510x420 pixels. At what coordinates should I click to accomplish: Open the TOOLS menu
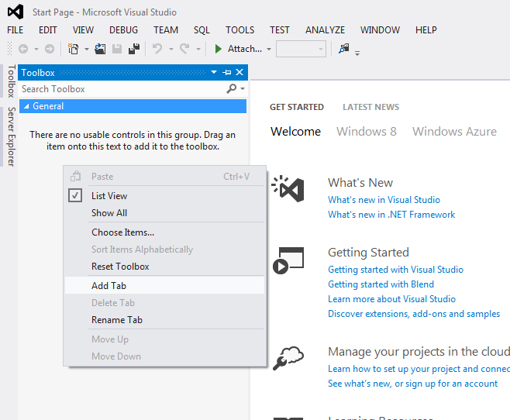[240, 30]
